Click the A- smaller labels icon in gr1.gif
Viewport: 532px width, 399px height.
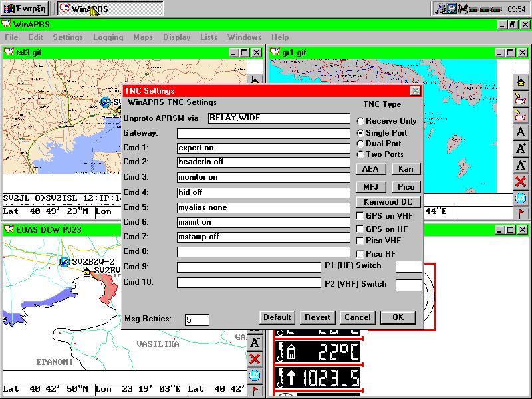521,165
